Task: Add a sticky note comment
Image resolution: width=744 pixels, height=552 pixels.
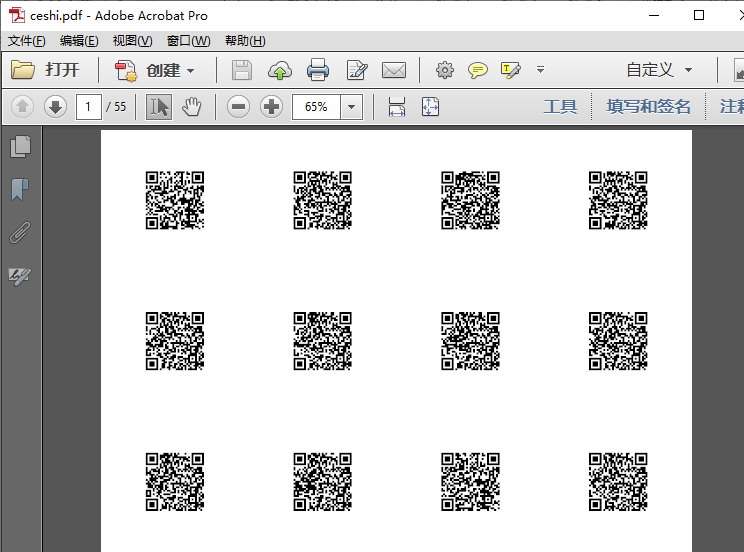Action: (477, 70)
